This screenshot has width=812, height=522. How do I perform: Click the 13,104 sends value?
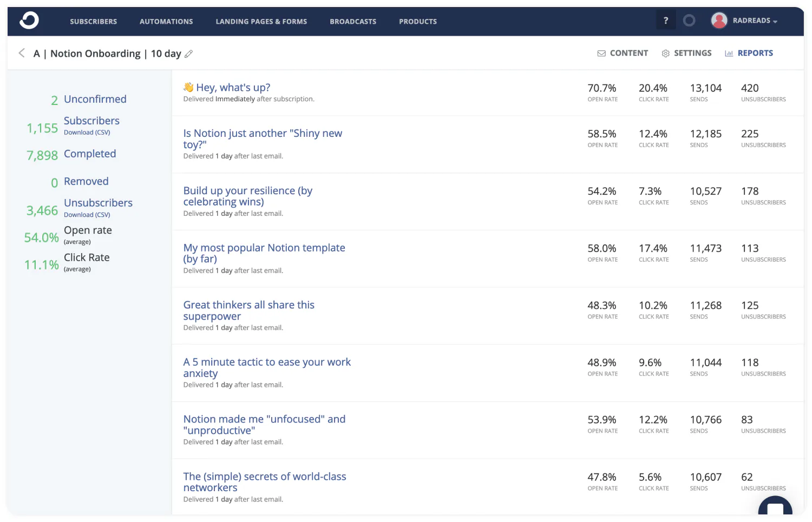pos(706,88)
